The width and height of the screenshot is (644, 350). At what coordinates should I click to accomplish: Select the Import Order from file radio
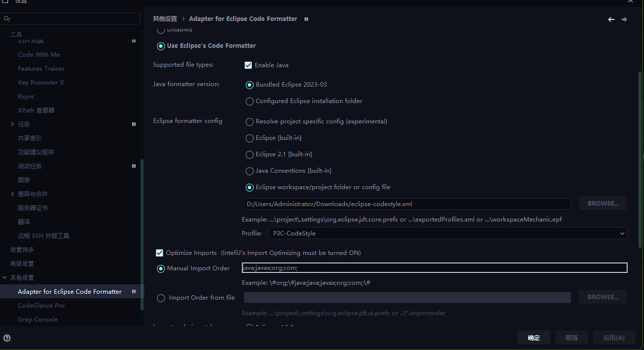click(161, 298)
